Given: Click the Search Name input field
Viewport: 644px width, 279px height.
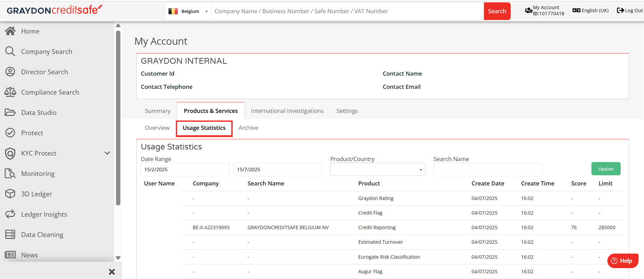Looking at the screenshot, I should click(488, 170).
